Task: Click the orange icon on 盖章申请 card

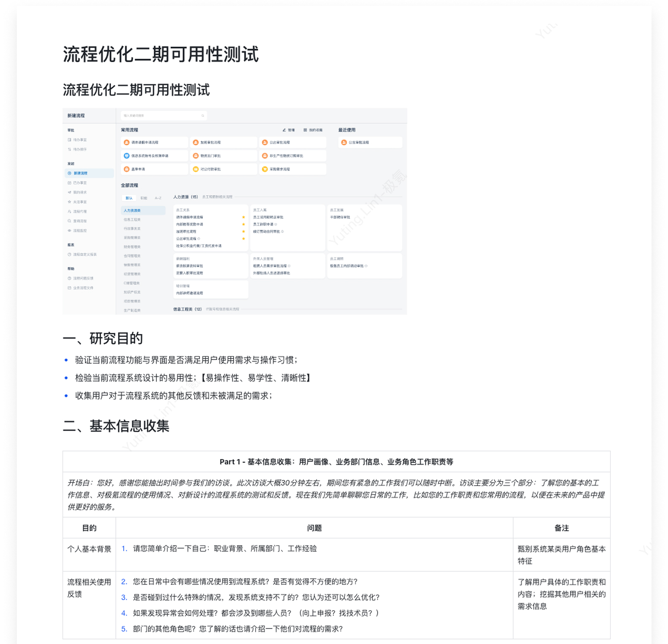Action: coord(126,169)
